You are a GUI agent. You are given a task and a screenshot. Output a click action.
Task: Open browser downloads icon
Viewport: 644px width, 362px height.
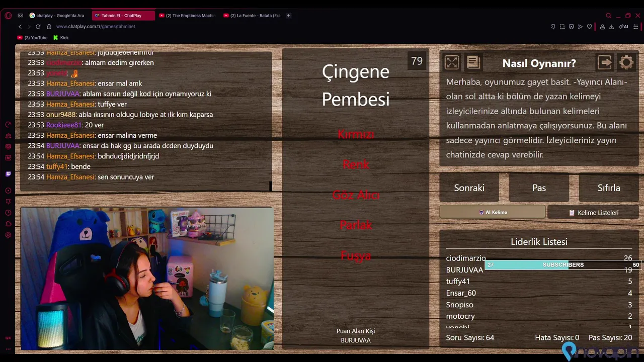click(611, 27)
